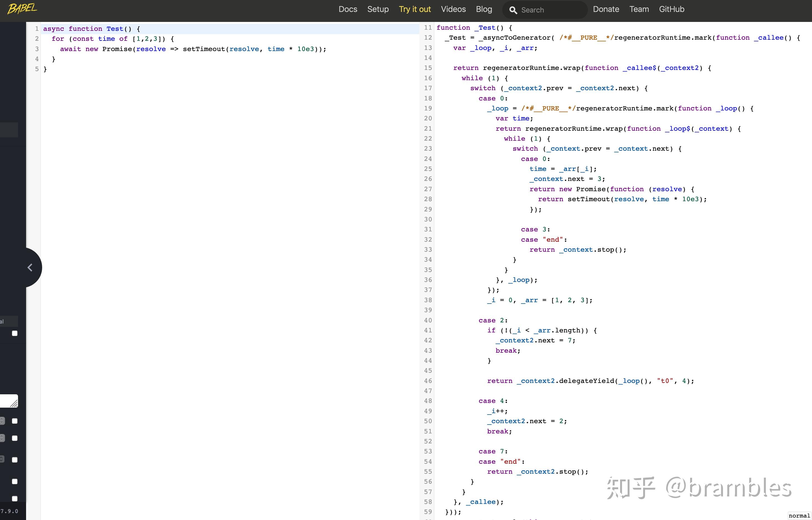The width and height of the screenshot is (812, 520).
Task: Open the Team page link
Action: (639, 9)
